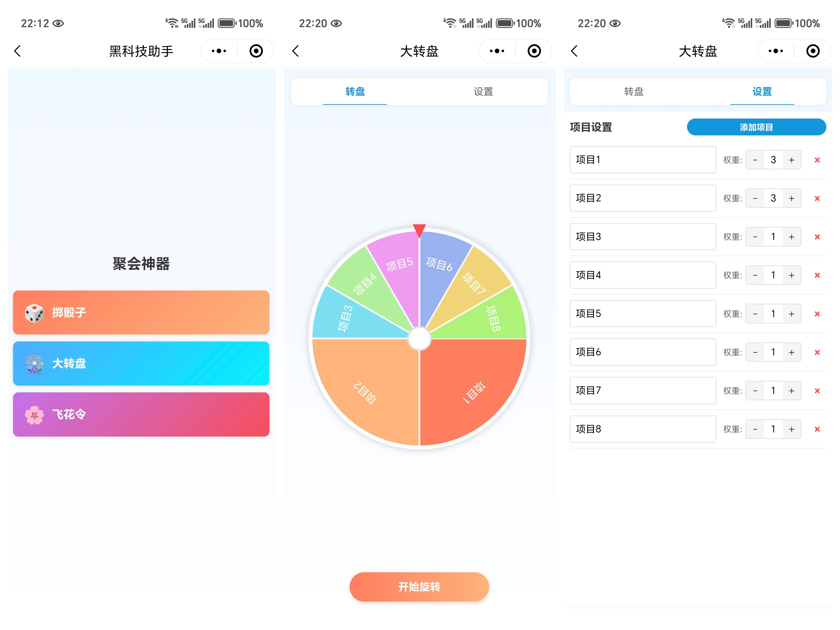
Task: Tap the ferris wheel icon on 大转盘 button
Action: pyautogui.click(x=35, y=363)
